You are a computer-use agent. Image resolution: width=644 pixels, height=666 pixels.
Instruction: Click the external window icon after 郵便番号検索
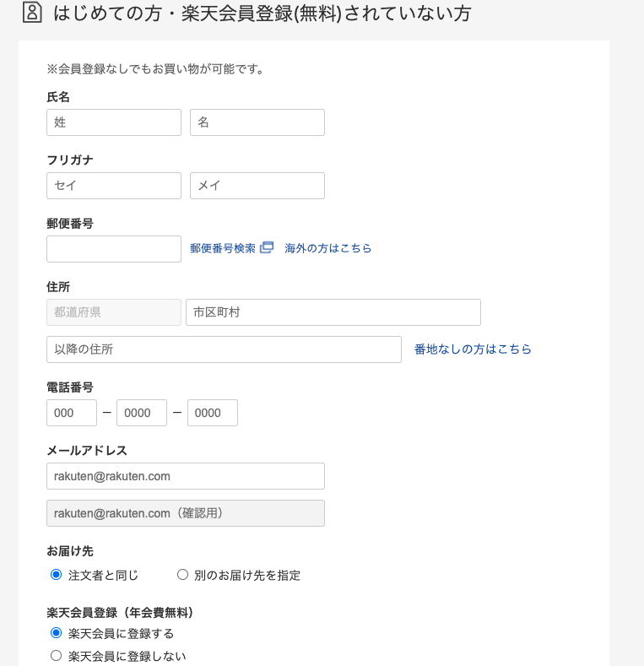267,247
